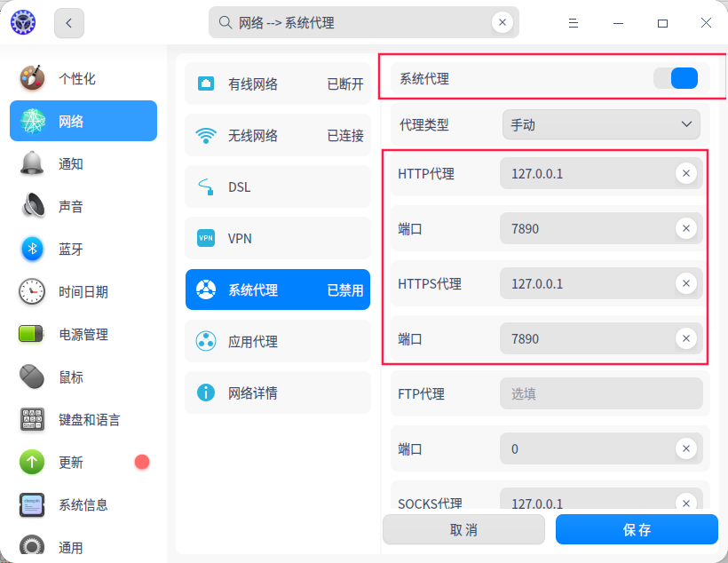Screen dimensions: 728x563
Task: Clear the 端口 port field showing 7890
Action: click(685, 228)
